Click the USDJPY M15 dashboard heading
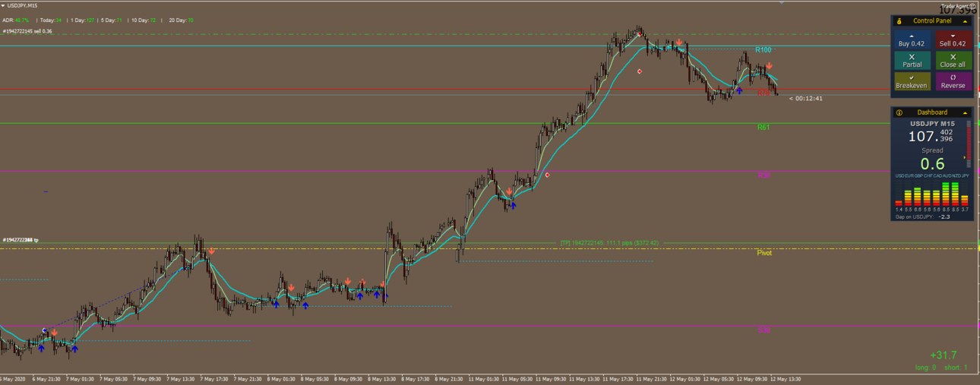The image size is (980, 385). (x=932, y=123)
